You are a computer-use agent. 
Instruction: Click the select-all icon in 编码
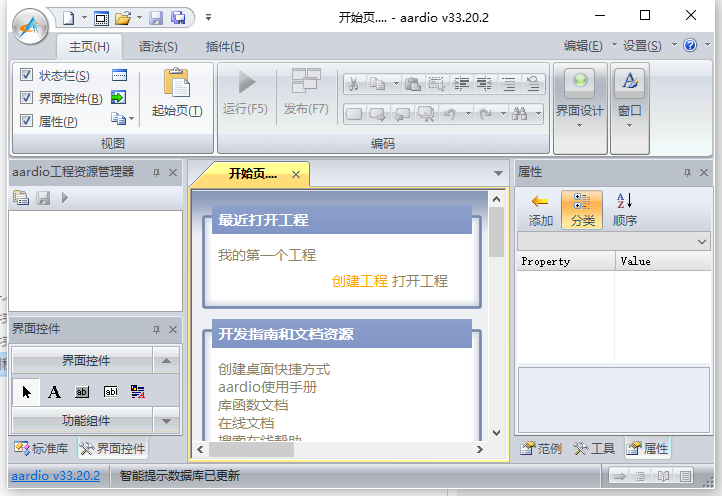coord(436,84)
